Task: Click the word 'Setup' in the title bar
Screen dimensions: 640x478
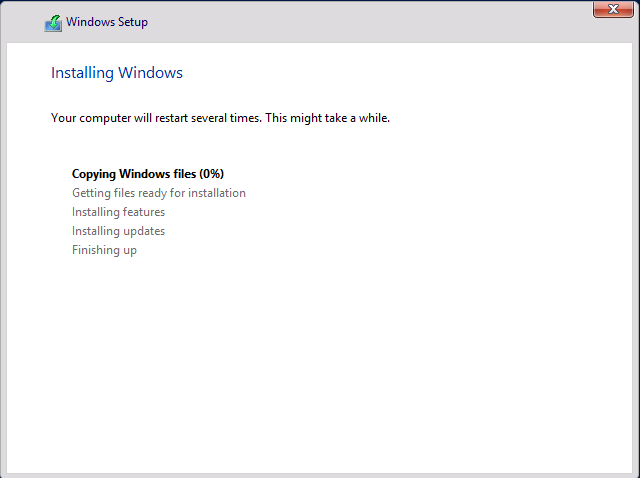Action: [132, 22]
